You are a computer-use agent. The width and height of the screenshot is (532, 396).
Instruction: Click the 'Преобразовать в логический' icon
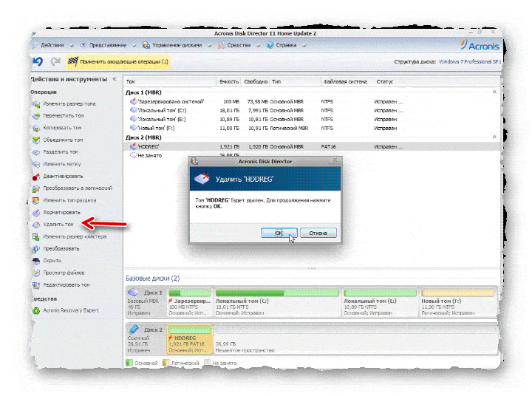pyautogui.click(x=36, y=188)
